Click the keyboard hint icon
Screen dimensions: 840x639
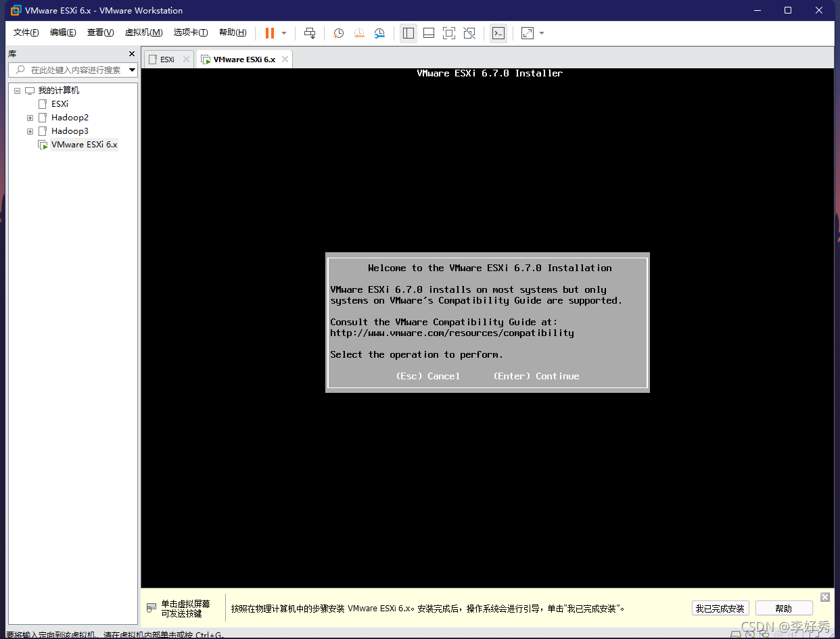coord(151,608)
